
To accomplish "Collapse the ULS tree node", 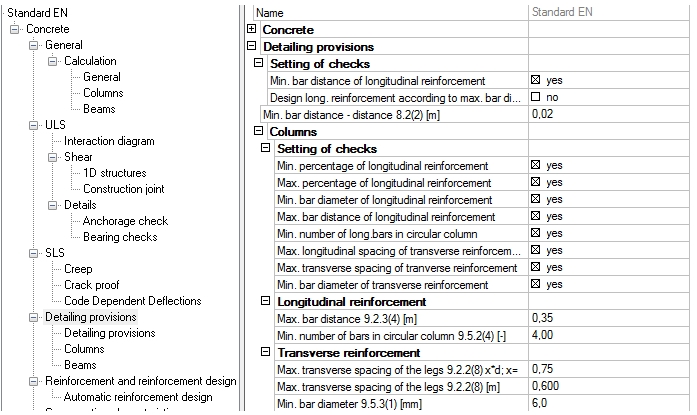I will [33, 125].
